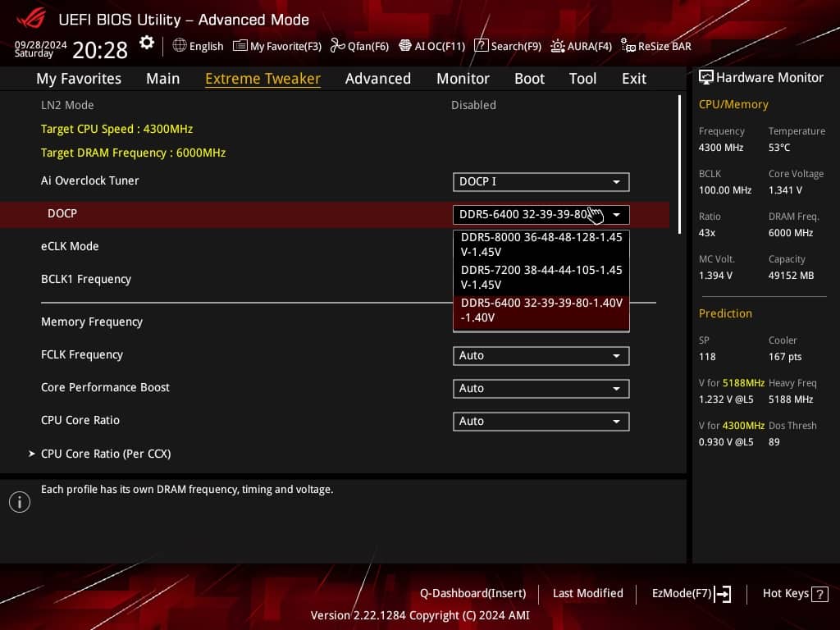This screenshot has height=630, width=840.
Task: Click the Search question-mark icon
Action: click(481, 46)
